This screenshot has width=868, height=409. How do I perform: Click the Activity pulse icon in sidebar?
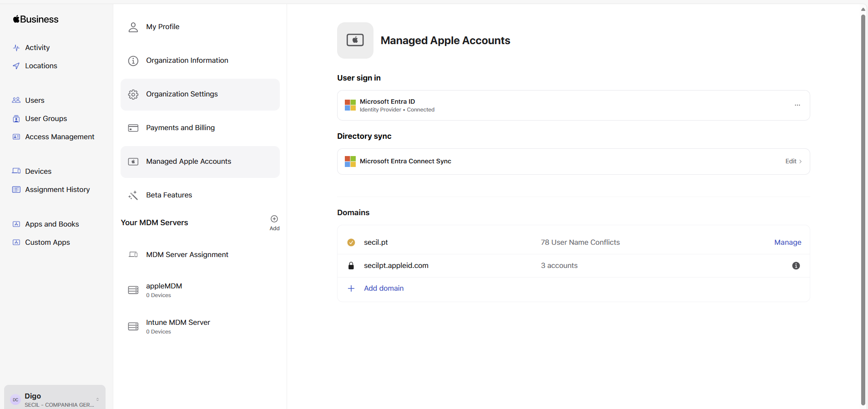click(16, 48)
